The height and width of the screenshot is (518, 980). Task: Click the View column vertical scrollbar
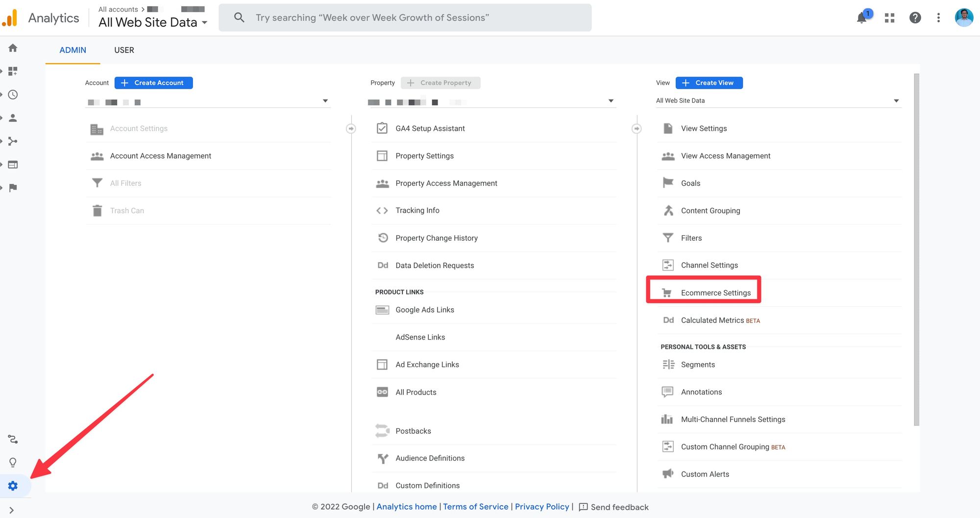[916, 249]
